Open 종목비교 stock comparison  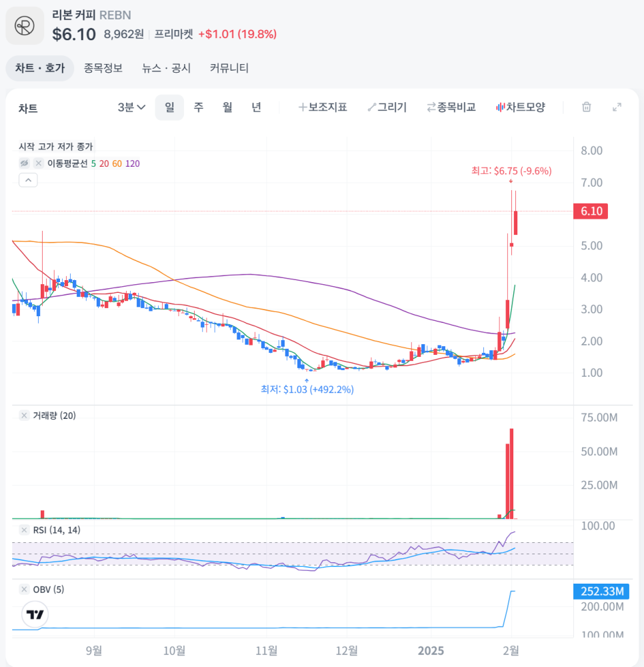451,107
